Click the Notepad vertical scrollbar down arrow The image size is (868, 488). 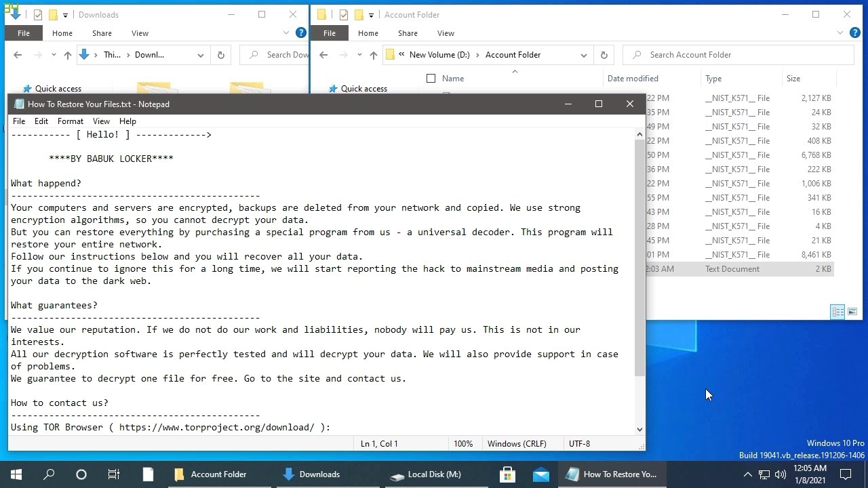(x=639, y=429)
